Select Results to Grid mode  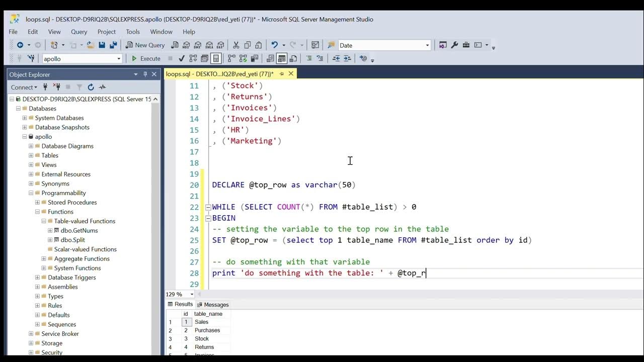(x=282, y=58)
